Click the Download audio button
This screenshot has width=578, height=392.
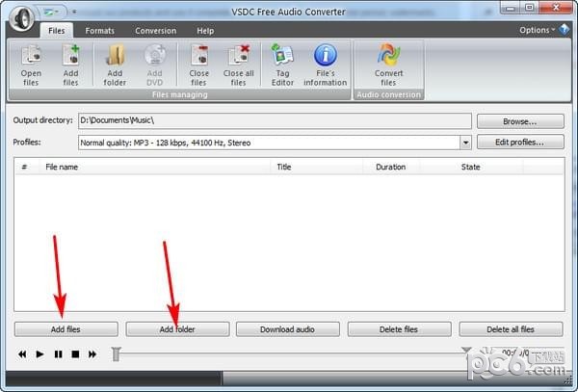pos(287,329)
